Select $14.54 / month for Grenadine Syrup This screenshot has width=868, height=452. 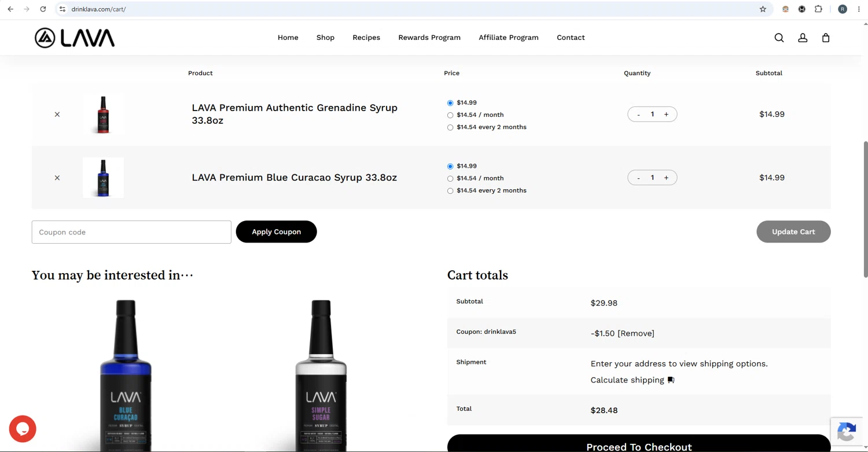point(450,115)
